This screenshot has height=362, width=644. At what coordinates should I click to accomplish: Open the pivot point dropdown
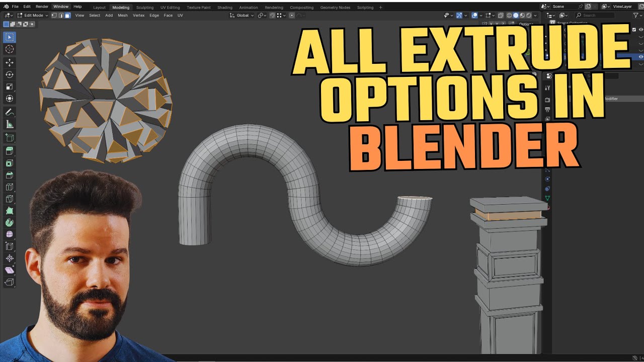coord(262,15)
